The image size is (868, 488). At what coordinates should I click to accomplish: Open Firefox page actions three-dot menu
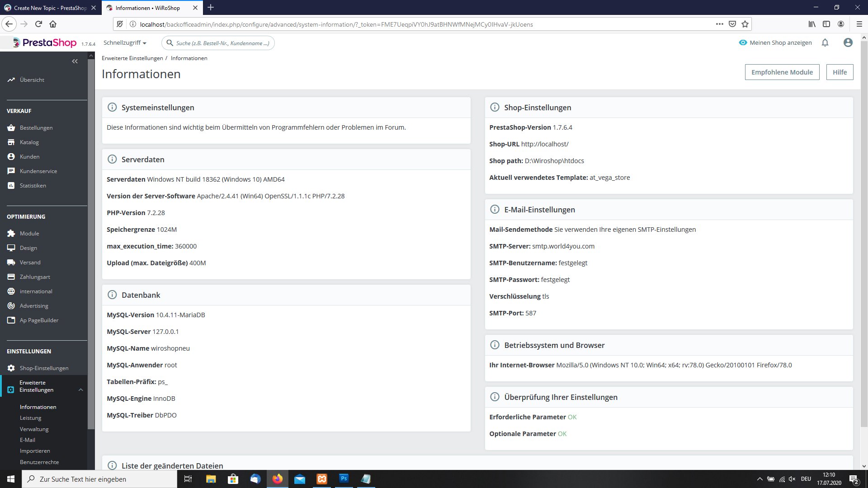click(719, 24)
